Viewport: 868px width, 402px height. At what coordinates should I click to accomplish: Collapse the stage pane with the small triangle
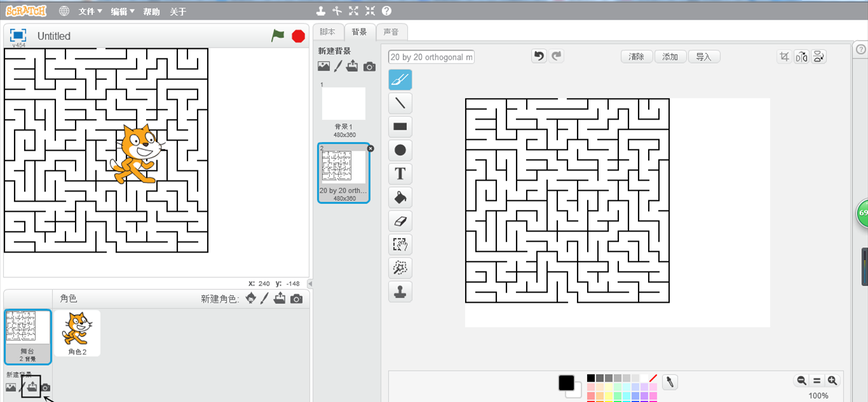click(310, 284)
